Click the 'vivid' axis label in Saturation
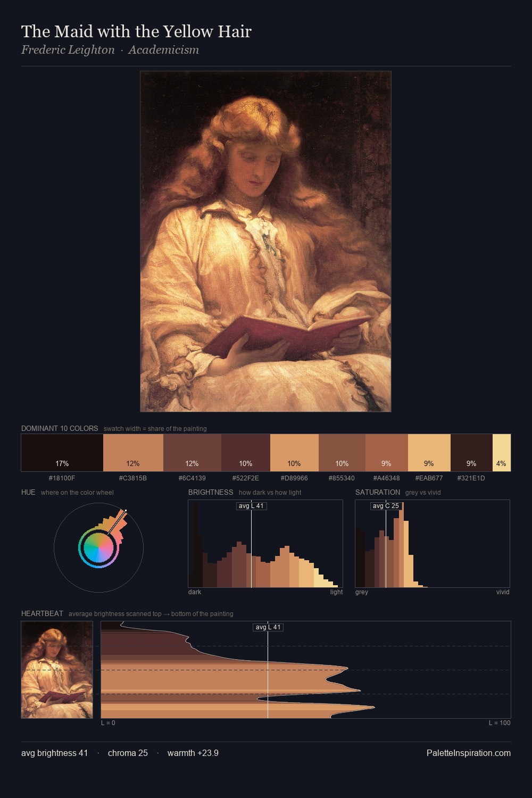The width and height of the screenshot is (532, 798). click(503, 592)
